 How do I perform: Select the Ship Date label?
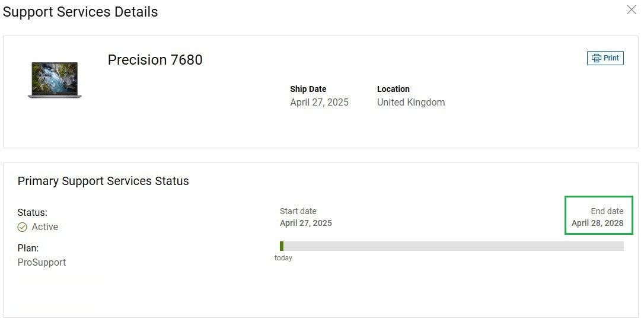[x=308, y=89]
